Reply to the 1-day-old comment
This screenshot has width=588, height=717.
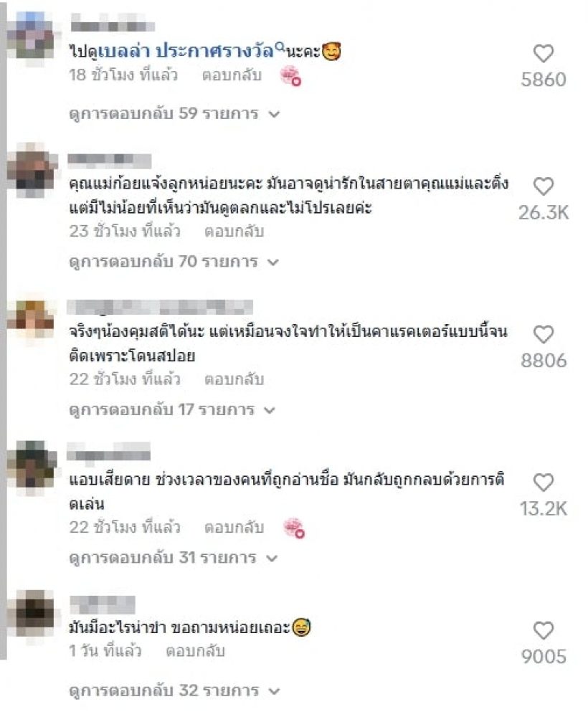tap(195, 651)
